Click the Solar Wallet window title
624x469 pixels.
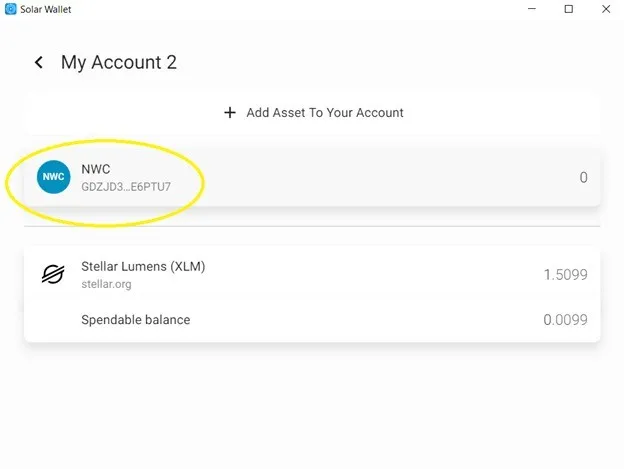coord(46,9)
